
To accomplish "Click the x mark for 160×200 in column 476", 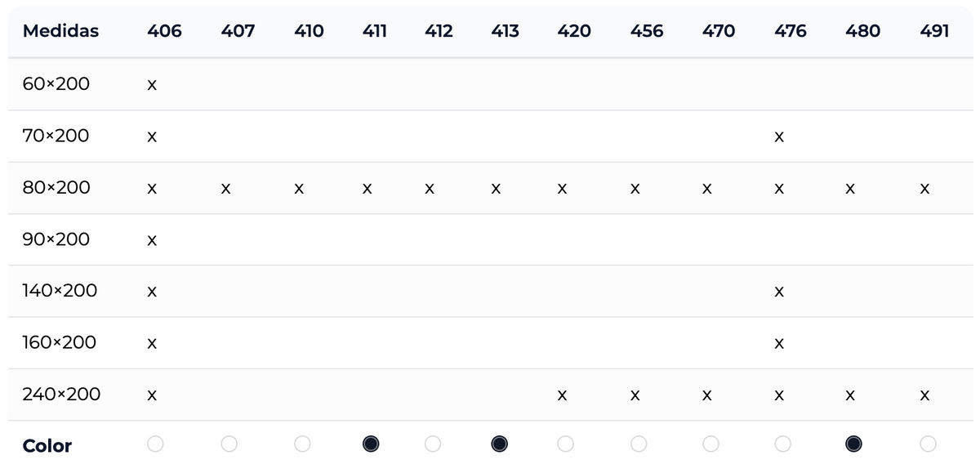I will click(779, 344).
